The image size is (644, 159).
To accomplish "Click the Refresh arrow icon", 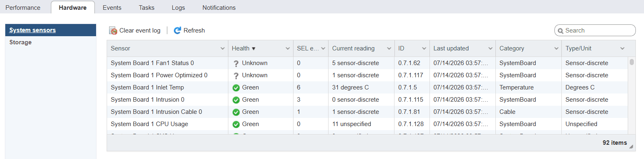I will point(177,30).
